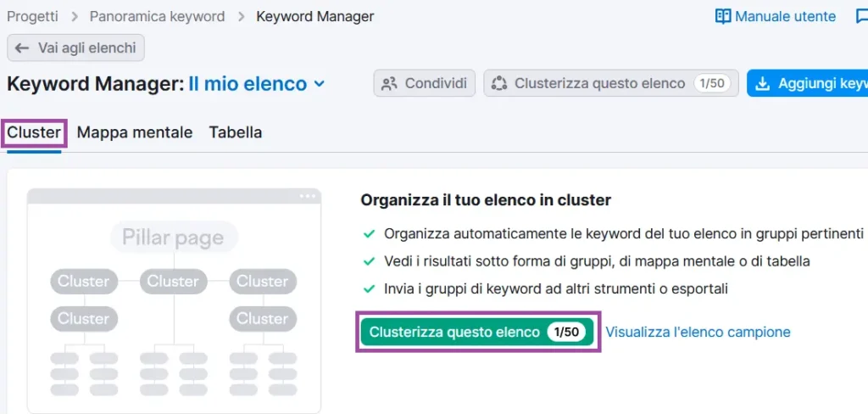868x414 pixels.
Task: Click the 1/50 badge in the header button
Action: tap(712, 83)
